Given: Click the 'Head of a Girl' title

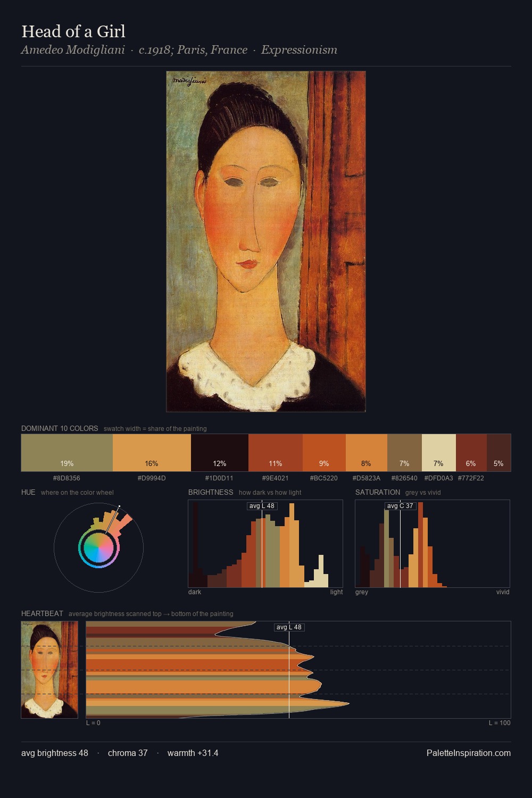Looking at the screenshot, I should (73, 31).
